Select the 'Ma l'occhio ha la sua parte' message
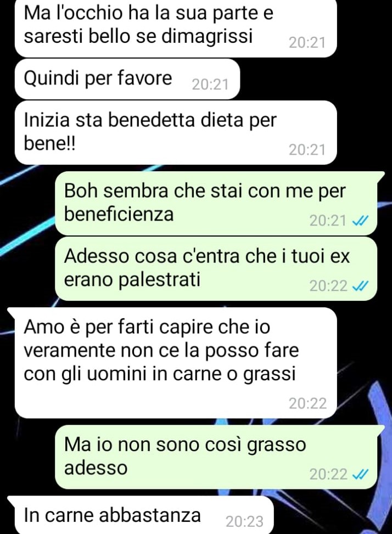The height and width of the screenshot is (534, 392). click(x=176, y=28)
